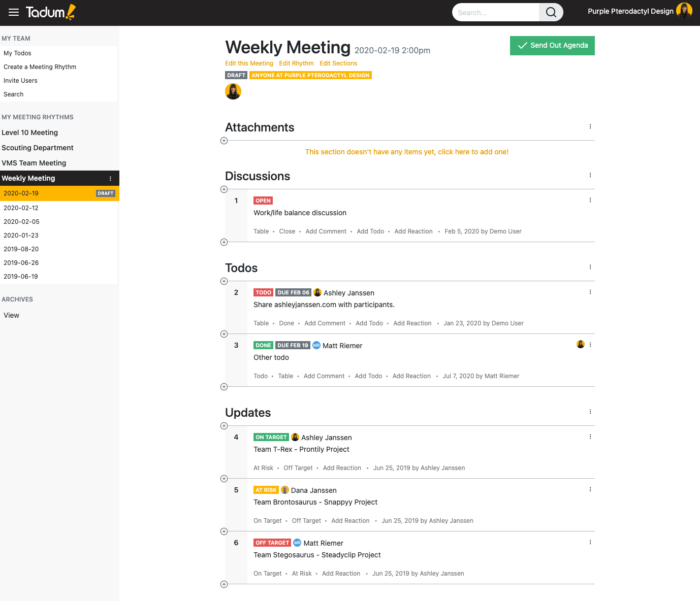Add item below Team Brontosaurus update

point(224,531)
